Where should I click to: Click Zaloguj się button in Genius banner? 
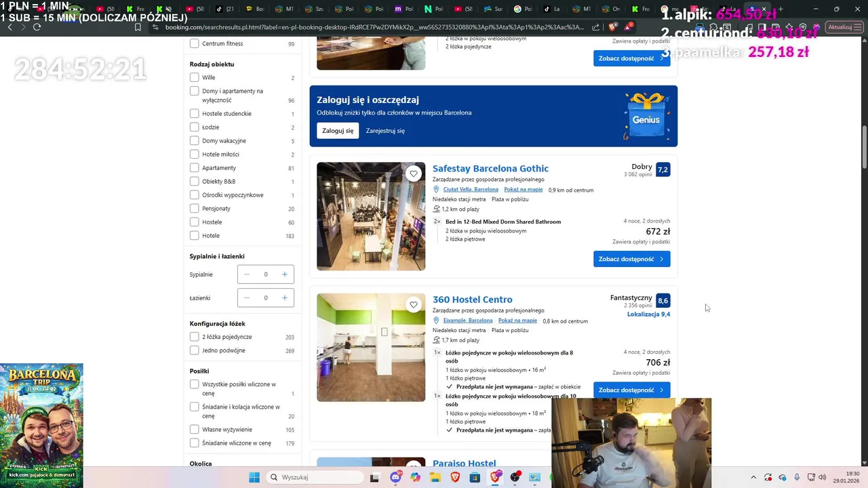338,131
